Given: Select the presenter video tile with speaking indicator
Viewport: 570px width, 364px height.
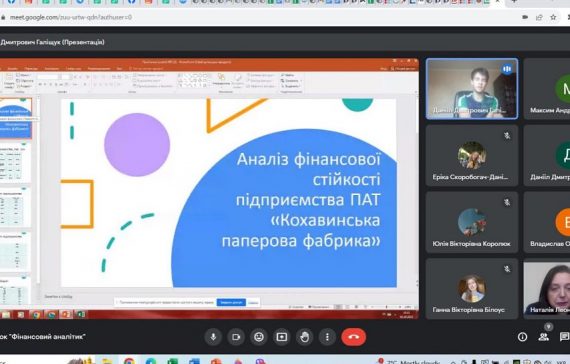Looking at the screenshot, I should tap(472, 89).
